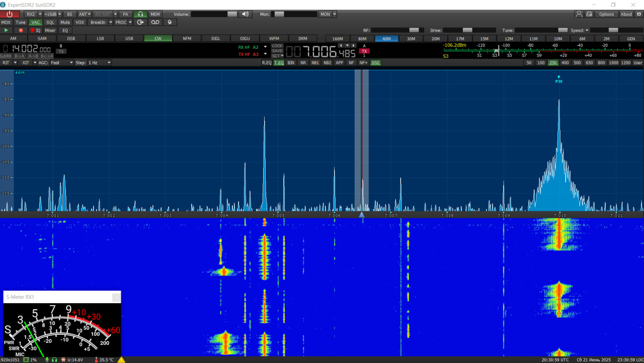Toggle the green headphones button
644x363 pixels.
[140, 14]
